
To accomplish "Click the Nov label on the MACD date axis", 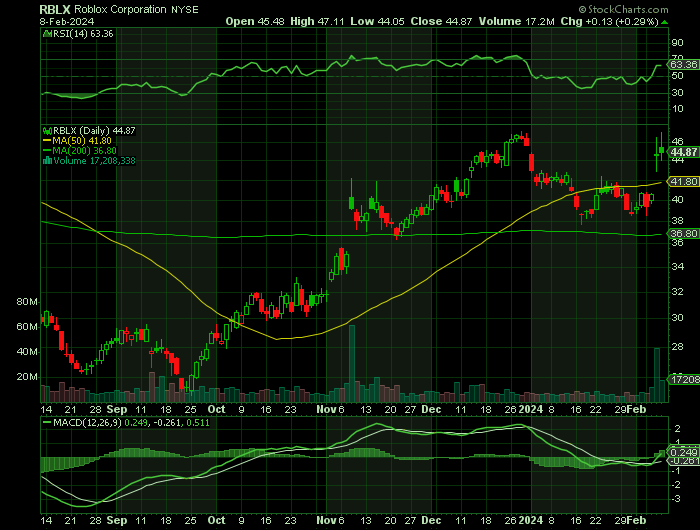I will pos(326,520).
